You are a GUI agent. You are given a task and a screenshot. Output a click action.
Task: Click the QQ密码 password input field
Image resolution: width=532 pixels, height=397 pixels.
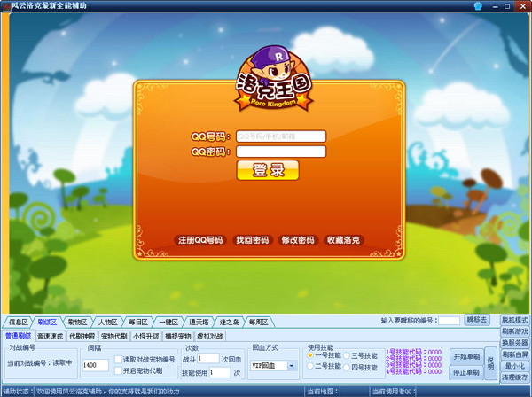(x=281, y=152)
